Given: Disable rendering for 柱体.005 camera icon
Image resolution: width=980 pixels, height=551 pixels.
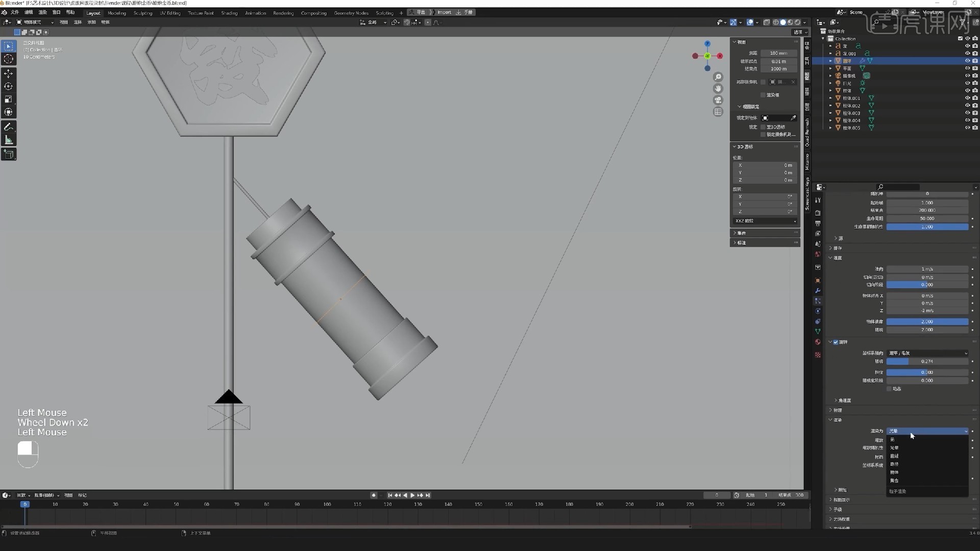Looking at the screenshot, I should [x=975, y=128].
